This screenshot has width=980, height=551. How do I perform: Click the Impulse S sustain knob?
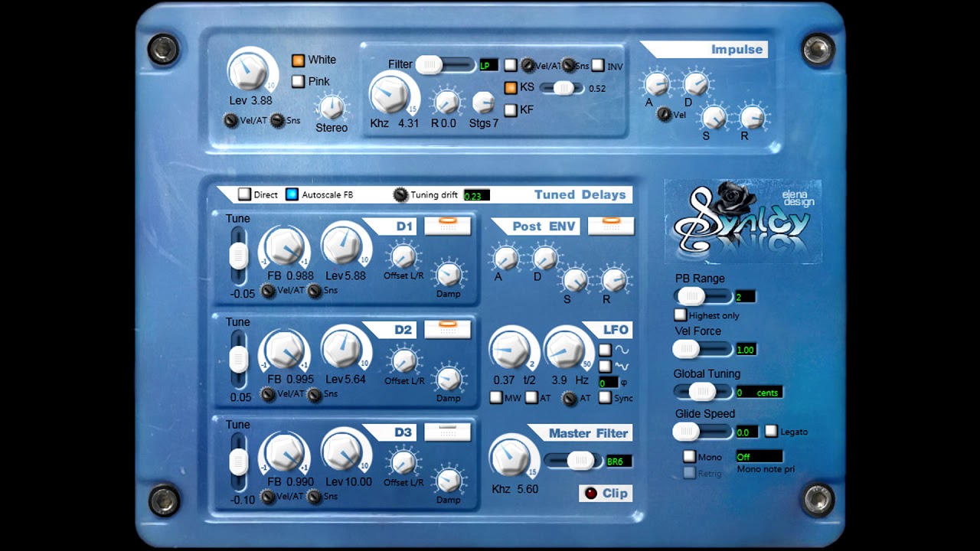[714, 117]
